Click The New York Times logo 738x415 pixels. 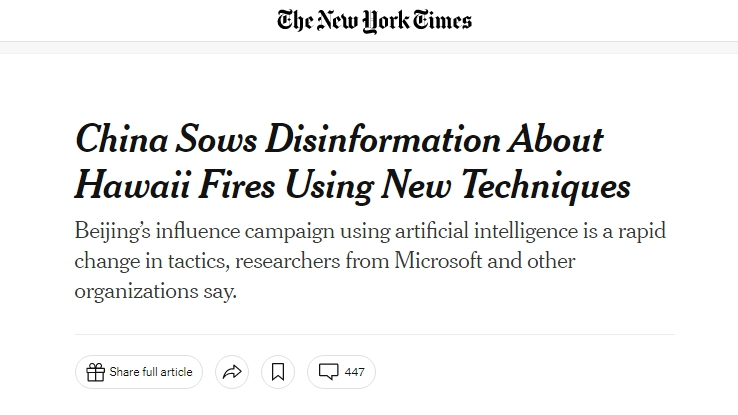[x=375, y=20]
